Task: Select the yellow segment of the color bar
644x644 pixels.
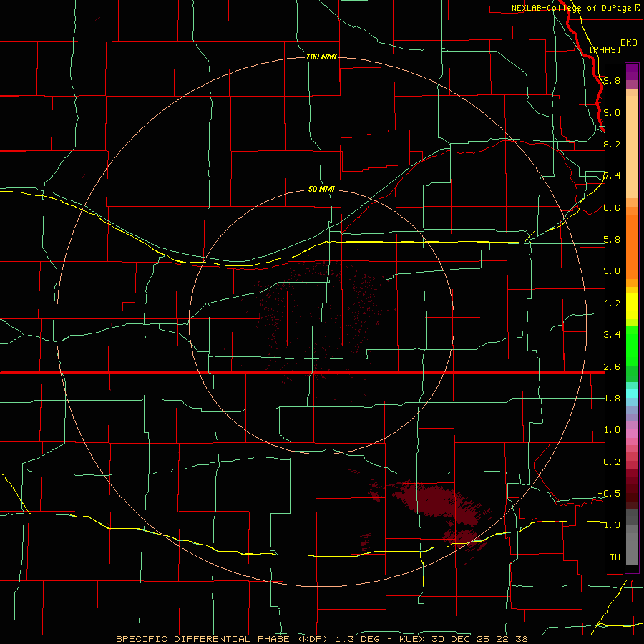Action: pyautogui.click(x=632, y=306)
